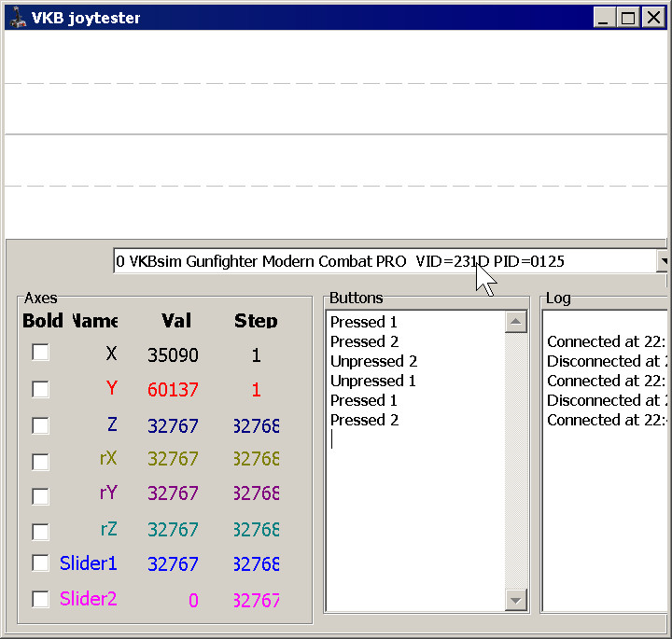Click rX axis Step value

tap(257, 459)
